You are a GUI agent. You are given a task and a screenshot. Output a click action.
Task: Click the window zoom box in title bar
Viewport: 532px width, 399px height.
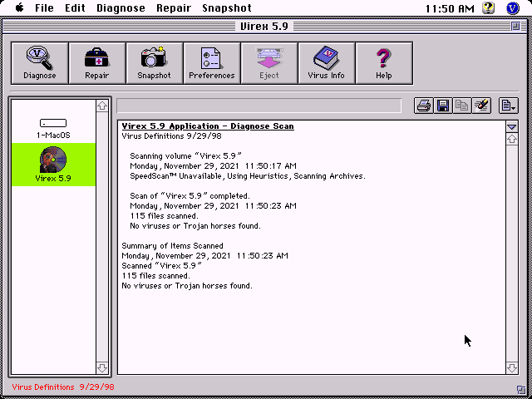tap(515, 26)
